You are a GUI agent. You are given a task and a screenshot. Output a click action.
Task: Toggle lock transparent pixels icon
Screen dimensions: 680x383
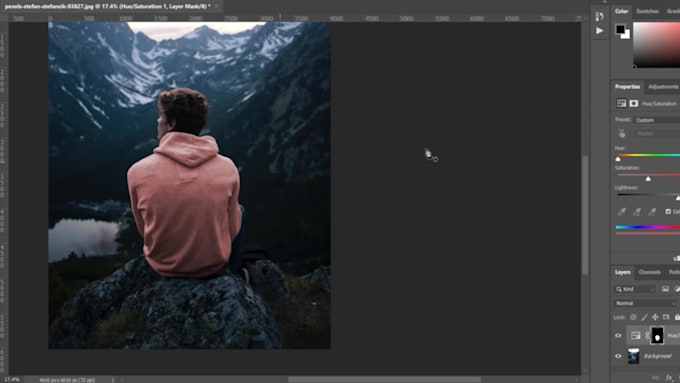click(x=633, y=317)
